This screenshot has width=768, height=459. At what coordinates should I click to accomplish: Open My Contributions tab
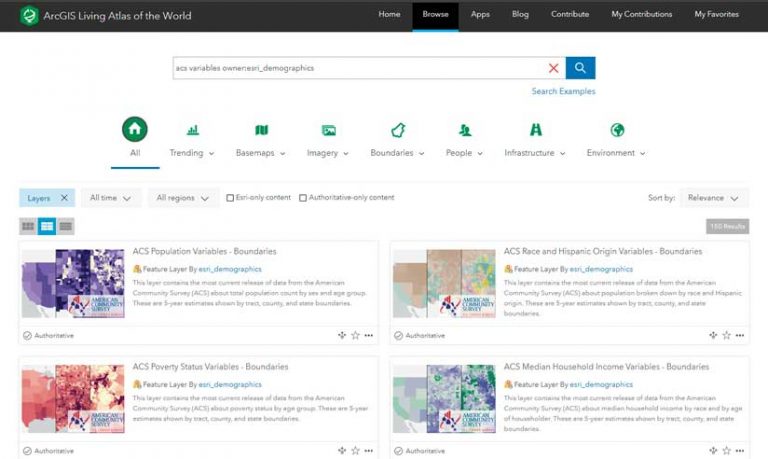[642, 15]
